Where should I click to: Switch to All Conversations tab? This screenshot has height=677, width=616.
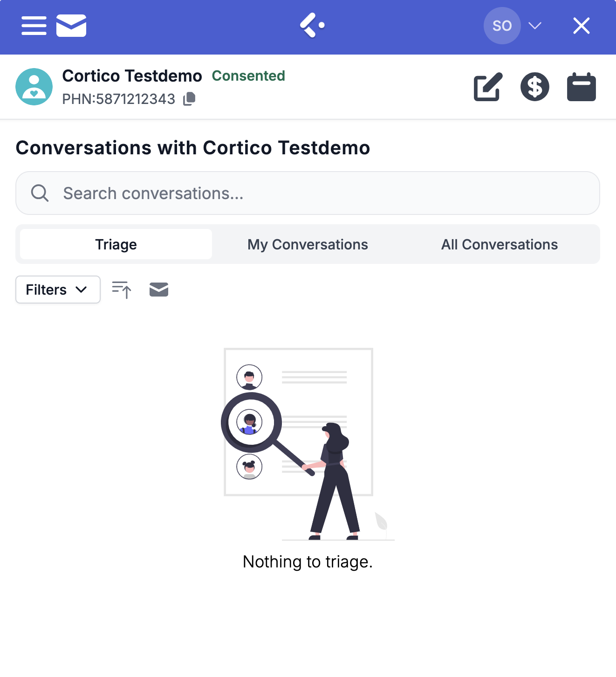[x=500, y=244]
